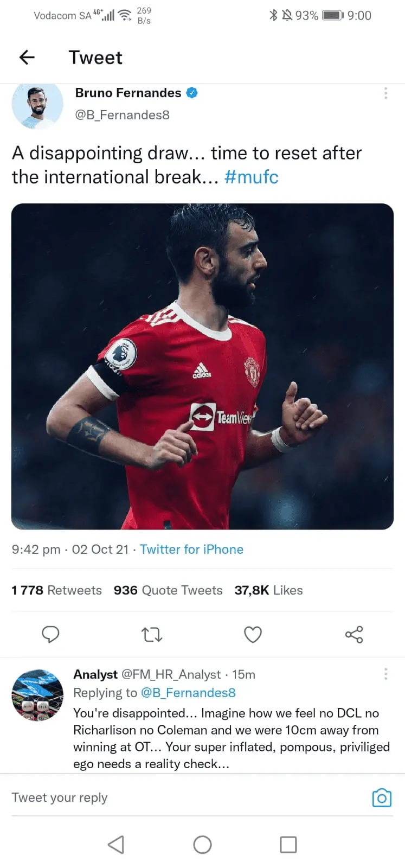Open the tweet's three-dot overflow menu
The height and width of the screenshot is (868, 405).
[x=385, y=93]
